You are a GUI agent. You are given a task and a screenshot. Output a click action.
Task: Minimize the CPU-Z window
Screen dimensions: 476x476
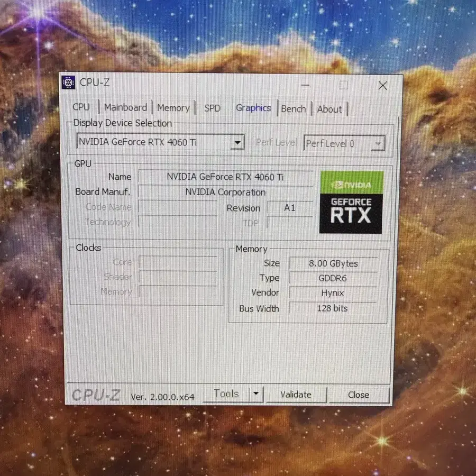click(305, 85)
